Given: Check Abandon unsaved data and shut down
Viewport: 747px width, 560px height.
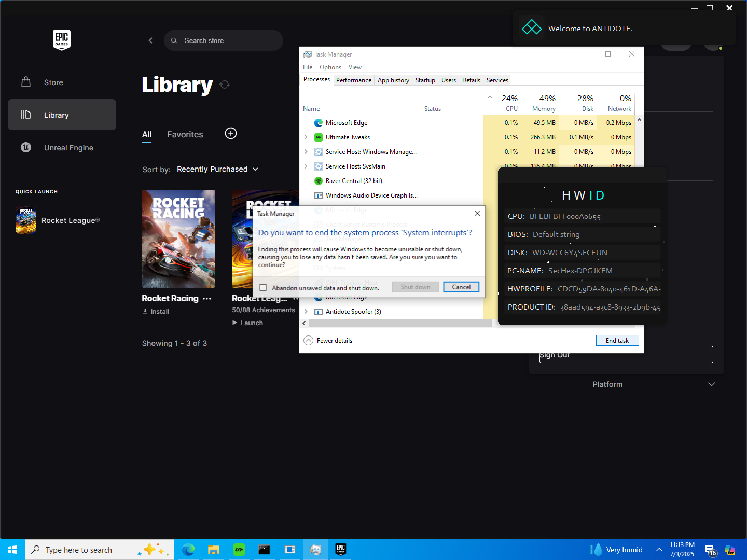Looking at the screenshot, I should coord(263,288).
